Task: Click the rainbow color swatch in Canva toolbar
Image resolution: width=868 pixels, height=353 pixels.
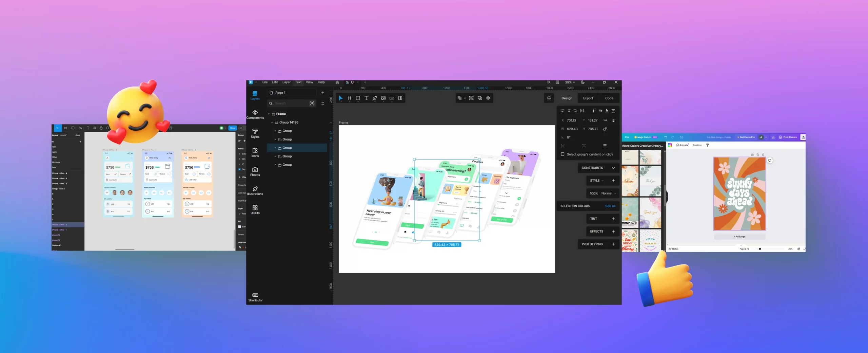Action: coord(670,145)
